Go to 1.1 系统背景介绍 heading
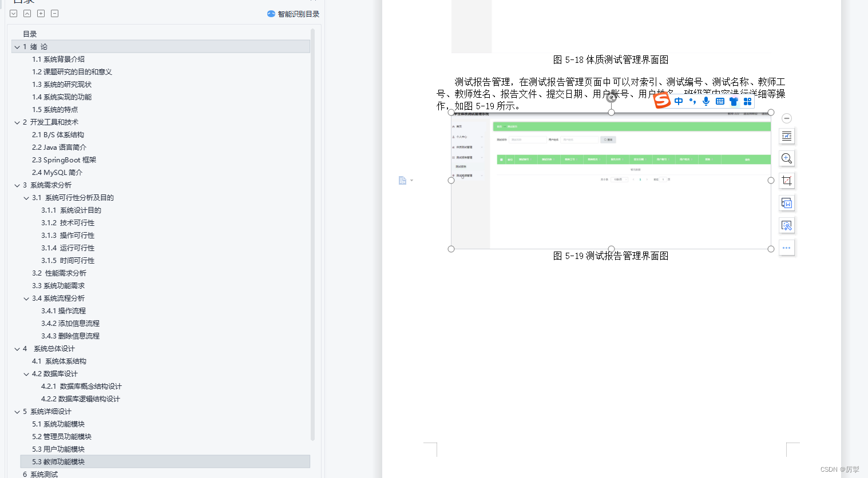The width and height of the screenshot is (868, 478). point(58,59)
